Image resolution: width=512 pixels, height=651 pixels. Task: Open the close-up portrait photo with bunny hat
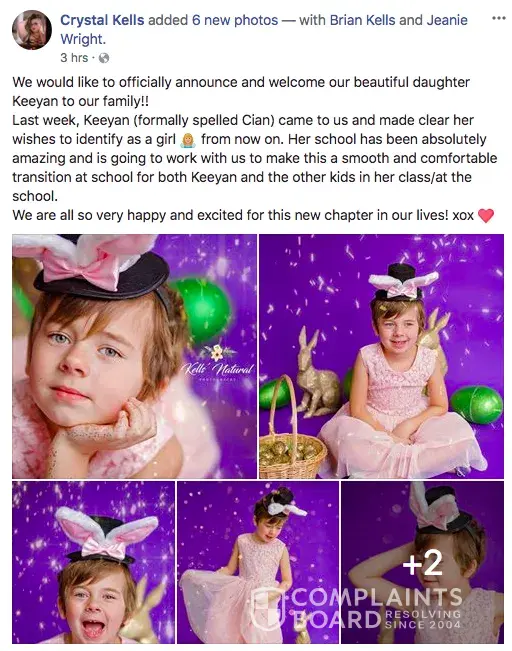click(x=134, y=356)
